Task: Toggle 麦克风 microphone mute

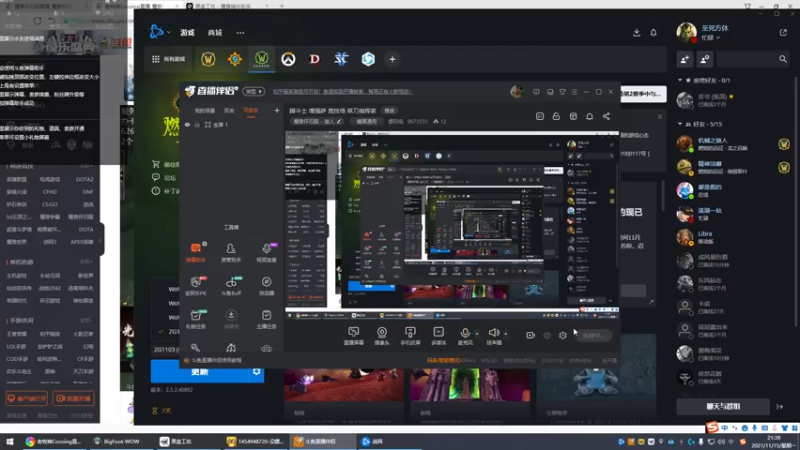Action: pyautogui.click(x=465, y=336)
